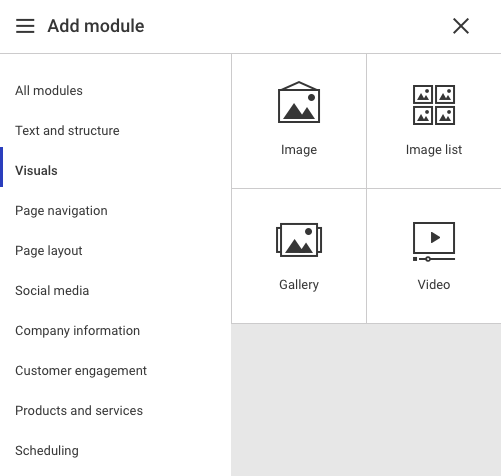Click the Gallery label text
This screenshot has width=501, height=476.
pos(299,285)
